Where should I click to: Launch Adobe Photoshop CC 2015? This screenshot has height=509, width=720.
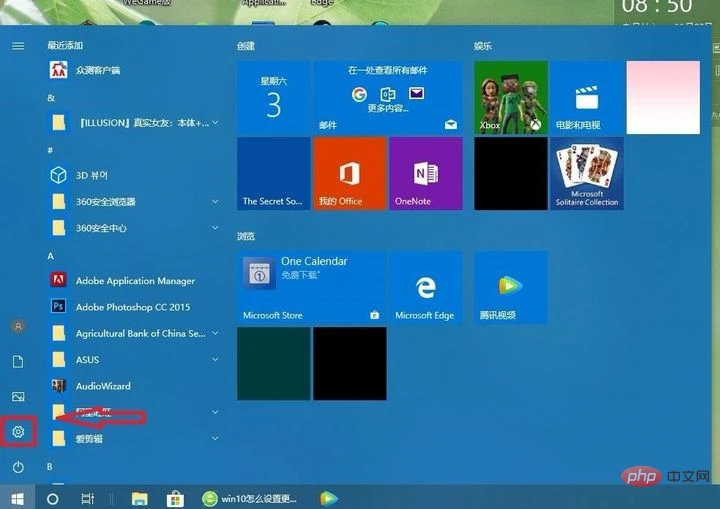pos(135,306)
